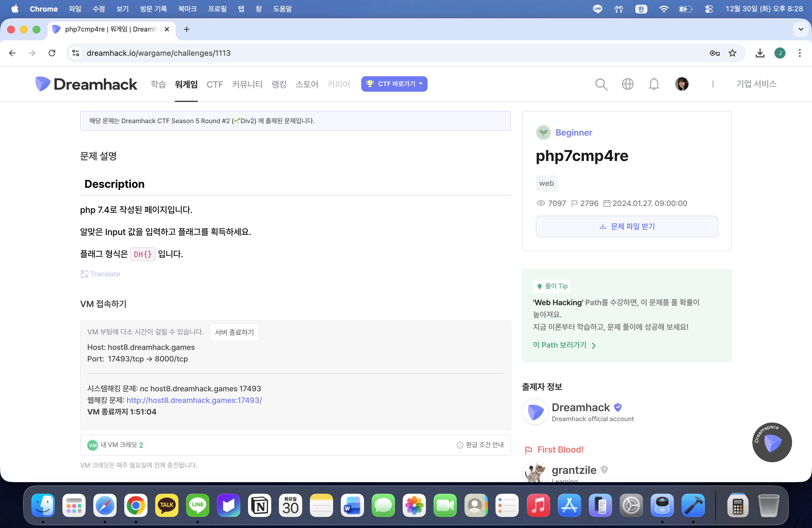Open the host8.dreamhack.games:17493 web link

pos(194,400)
